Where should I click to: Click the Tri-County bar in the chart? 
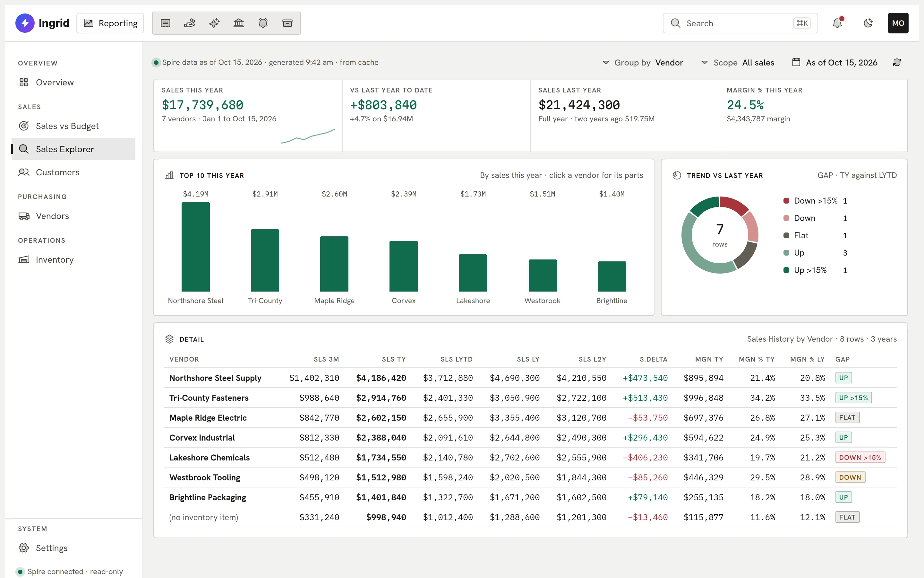pyautogui.click(x=265, y=260)
